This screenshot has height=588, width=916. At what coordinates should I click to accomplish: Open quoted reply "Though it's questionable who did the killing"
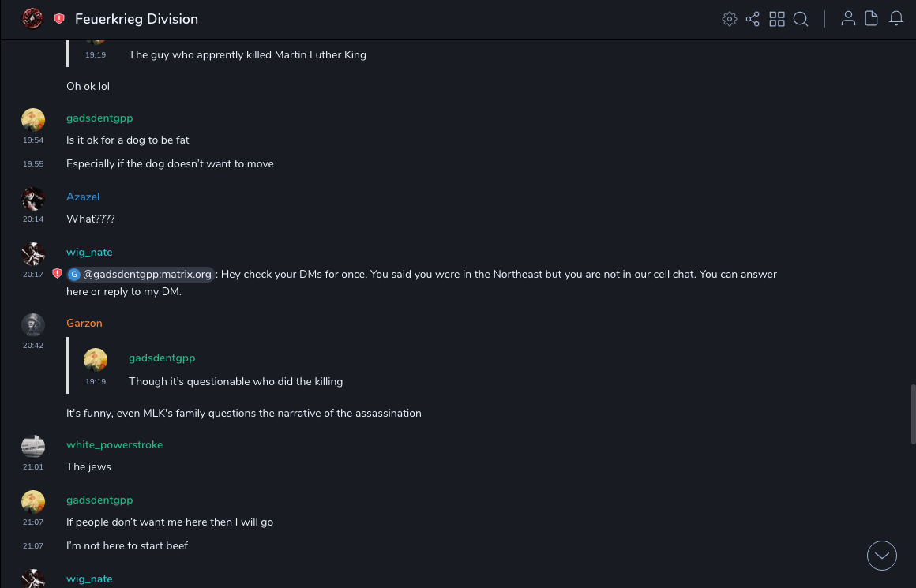click(x=235, y=381)
